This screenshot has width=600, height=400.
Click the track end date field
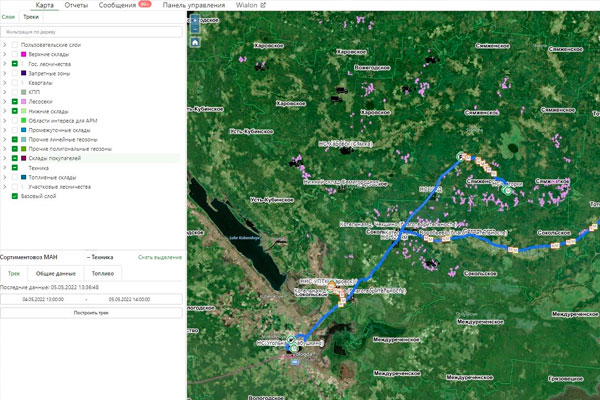pos(129,299)
